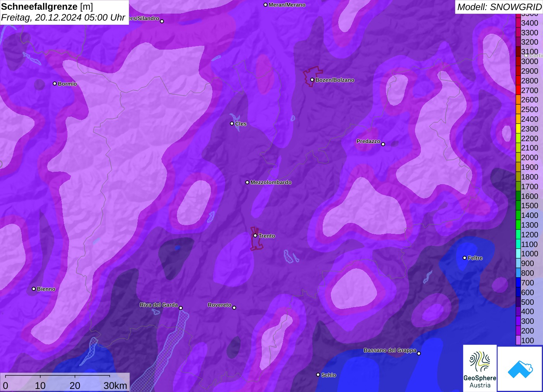Click the blue mountain cloud logo icon
Screen dimensions: 543x392
520,369
